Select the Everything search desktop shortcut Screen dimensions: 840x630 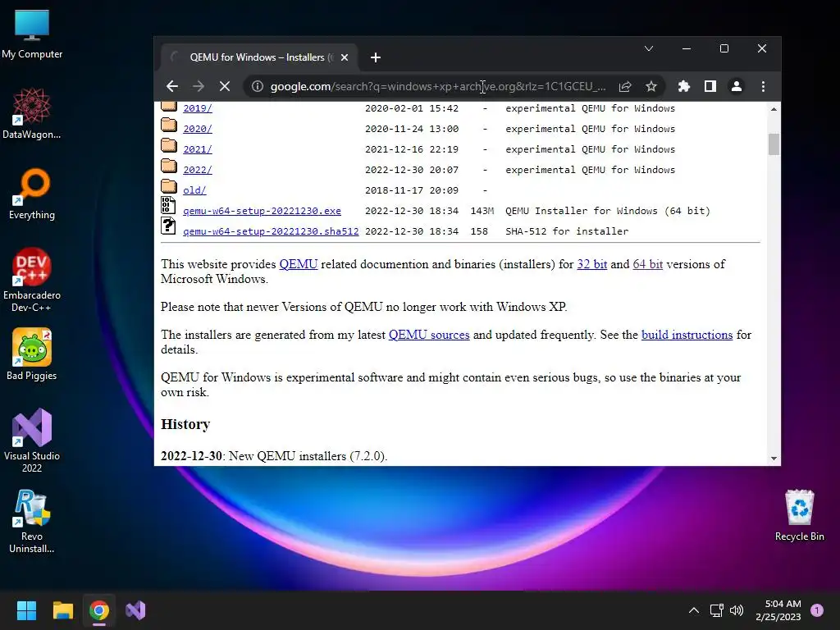coord(32,194)
